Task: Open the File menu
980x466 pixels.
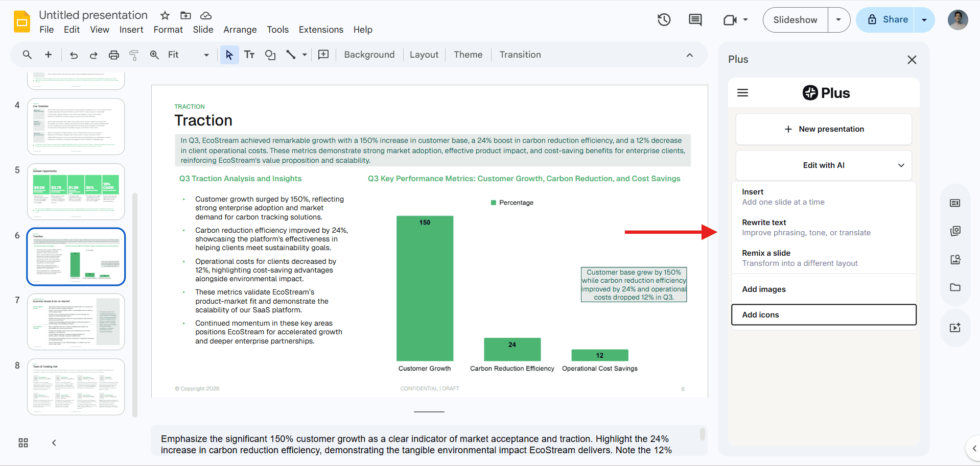Action: point(46,30)
